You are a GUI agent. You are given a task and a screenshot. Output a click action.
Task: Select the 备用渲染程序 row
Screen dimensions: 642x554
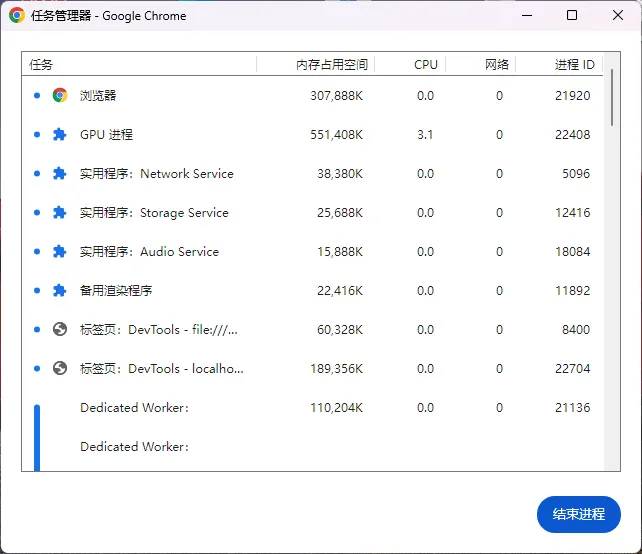(x=312, y=290)
